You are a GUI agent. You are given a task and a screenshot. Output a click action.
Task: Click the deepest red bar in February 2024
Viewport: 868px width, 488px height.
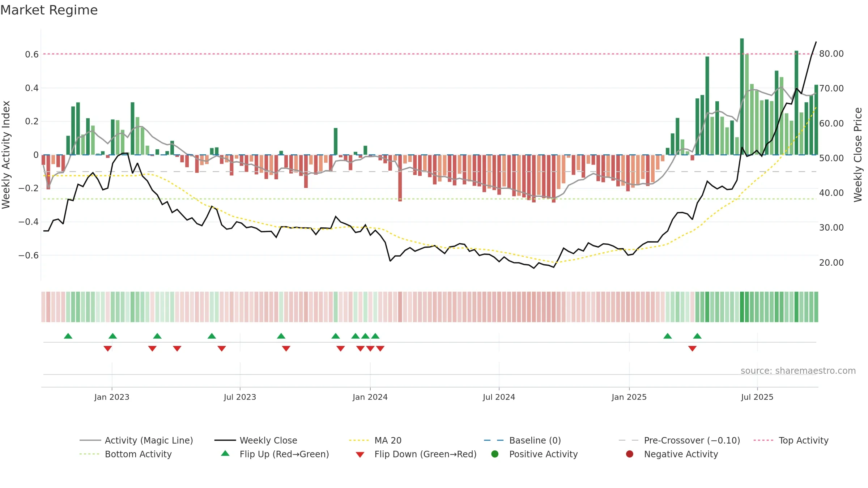(x=400, y=178)
